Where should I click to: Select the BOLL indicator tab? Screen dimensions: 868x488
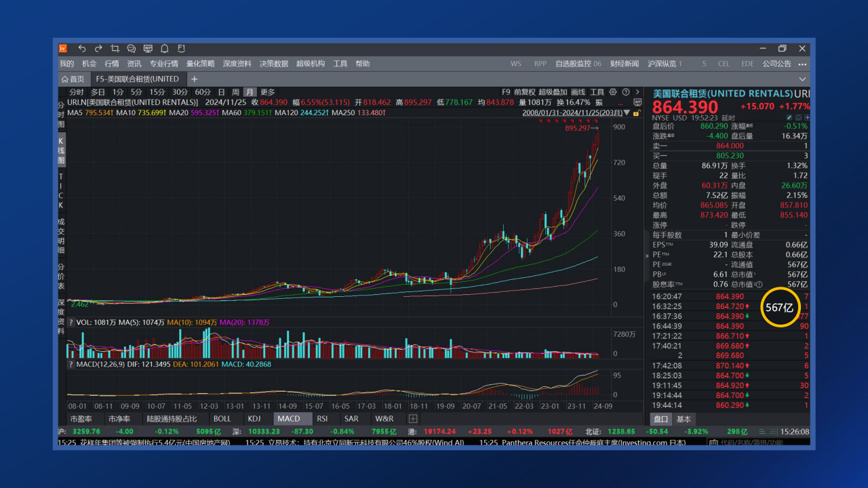(x=222, y=419)
